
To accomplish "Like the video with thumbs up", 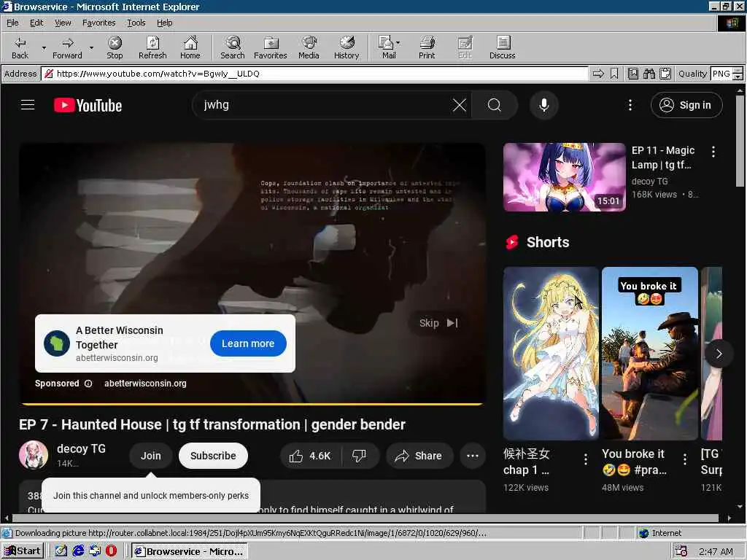I will pyautogui.click(x=309, y=456).
